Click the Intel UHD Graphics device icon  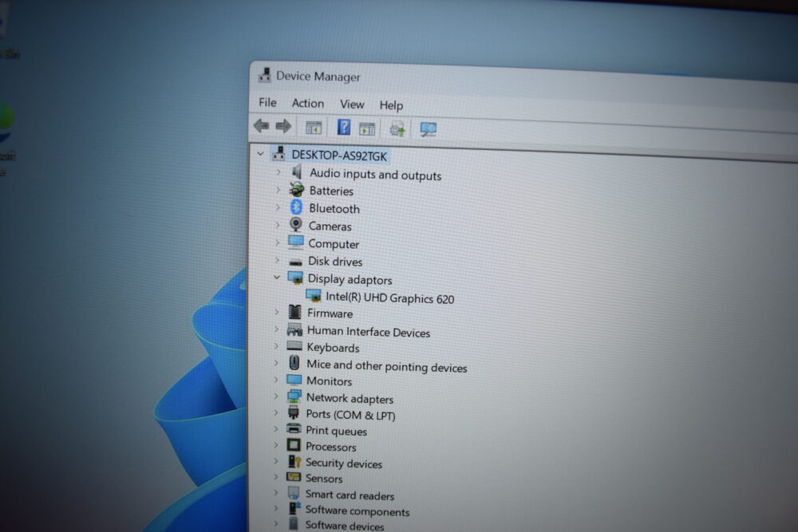point(314,295)
